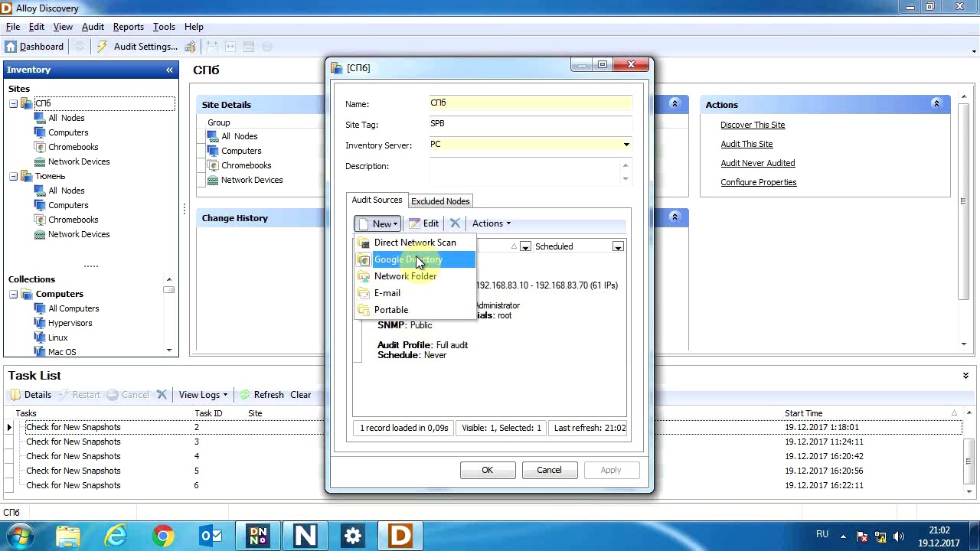Click the RU language indicator in system tray
Viewport: 980px width, 551px height.
822,534
